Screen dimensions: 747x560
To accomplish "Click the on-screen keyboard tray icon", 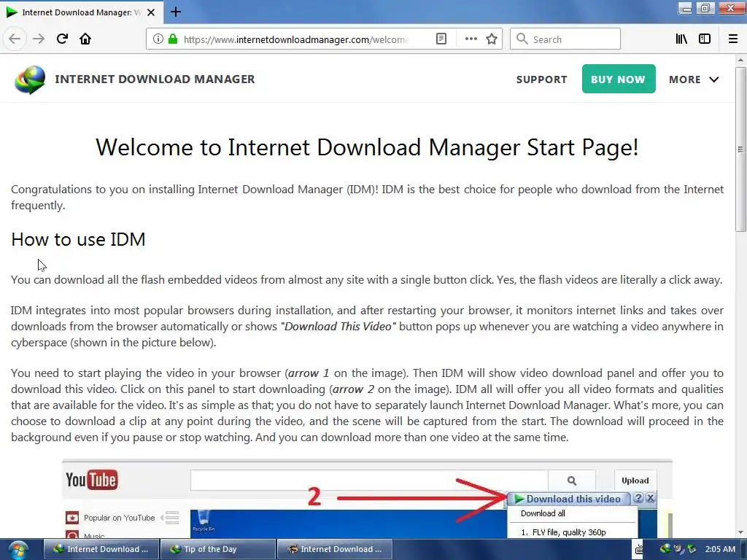I will pyautogui.click(x=639, y=550).
